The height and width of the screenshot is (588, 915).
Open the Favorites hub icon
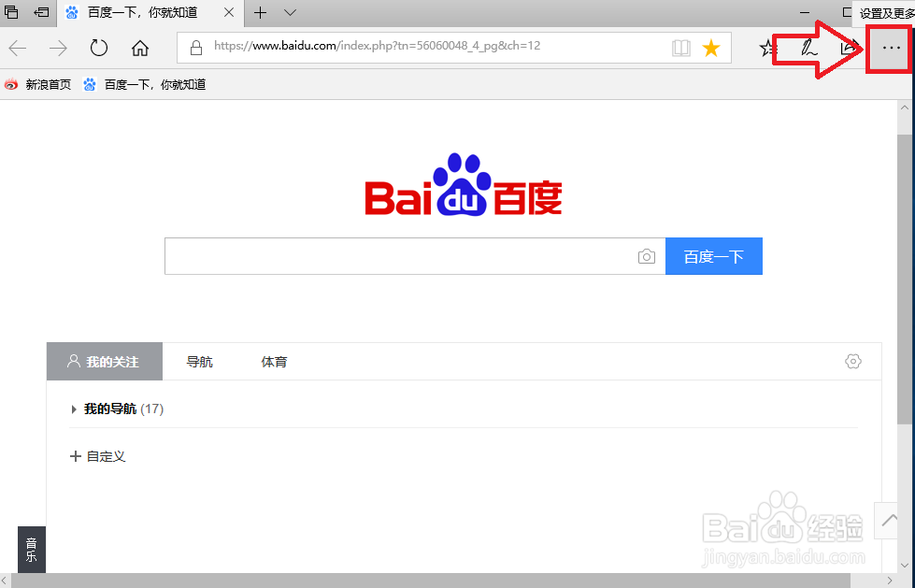766,48
